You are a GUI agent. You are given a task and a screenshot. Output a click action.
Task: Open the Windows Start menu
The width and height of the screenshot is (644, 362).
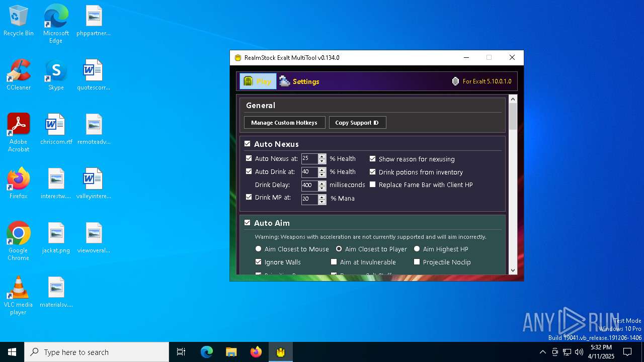[x=12, y=352]
